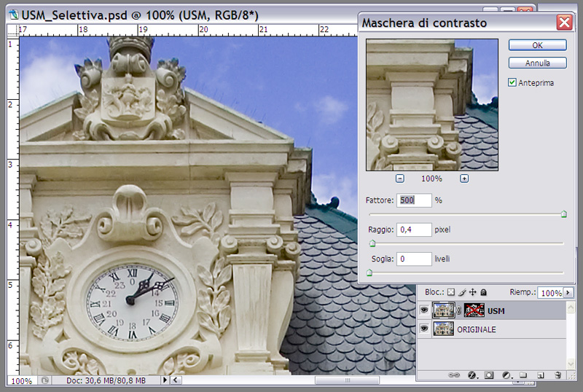Click the Fattore slider handle
The height and width of the screenshot is (392, 583).
(563, 214)
